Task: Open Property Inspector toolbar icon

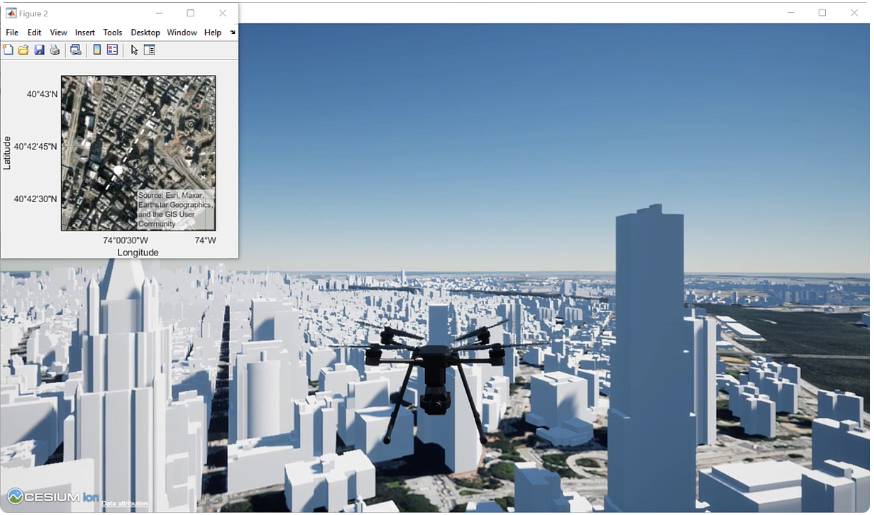Action: pyautogui.click(x=149, y=50)
